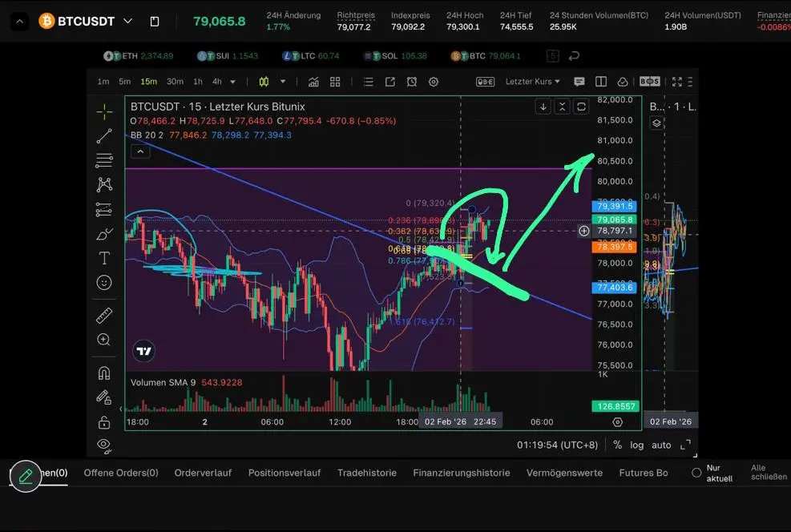
Task: Open chart type dropdown arrow
Action: click(x=283, y=82)
